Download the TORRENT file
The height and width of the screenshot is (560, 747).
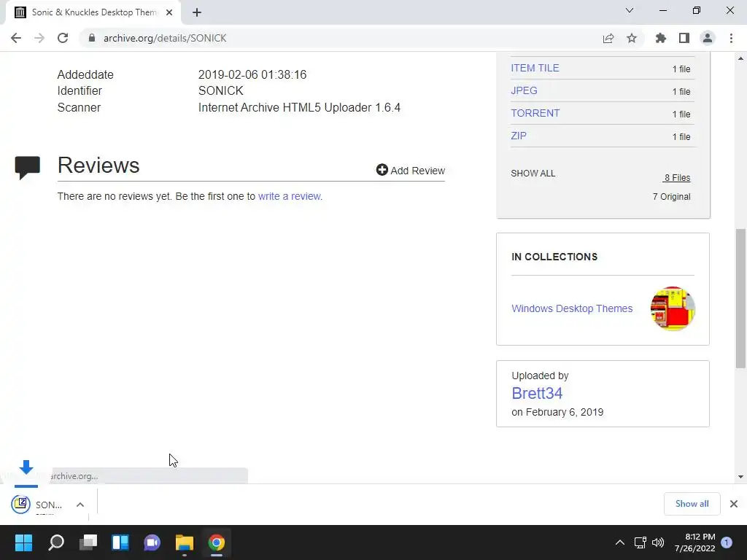click(535, 113)
